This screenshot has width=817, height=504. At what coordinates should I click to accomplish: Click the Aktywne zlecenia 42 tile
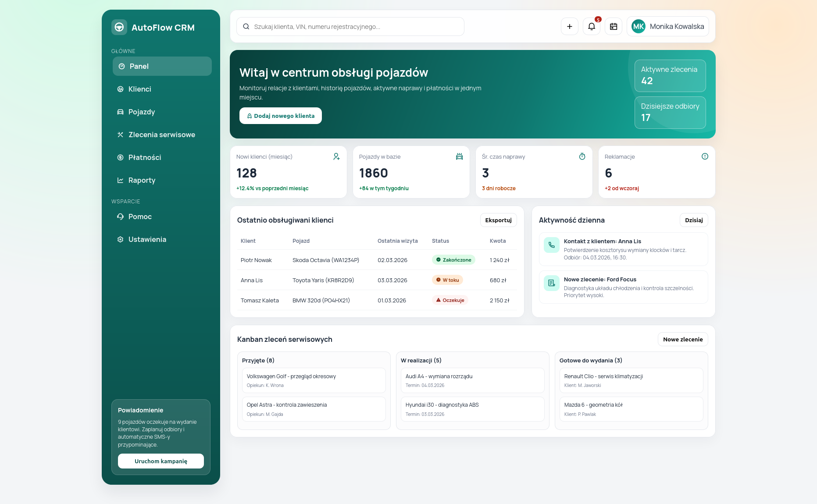coord(670,76)
